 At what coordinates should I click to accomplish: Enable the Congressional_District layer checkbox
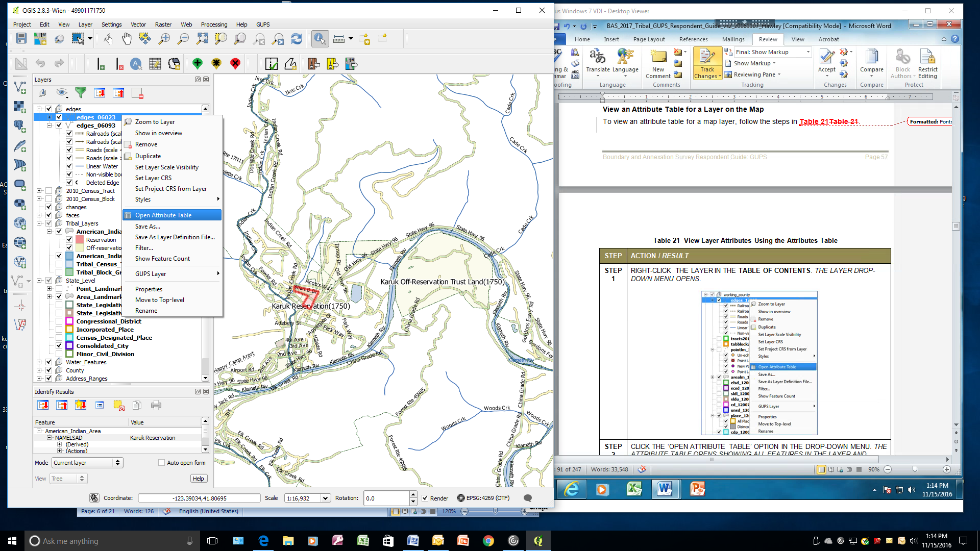[59, 321]
